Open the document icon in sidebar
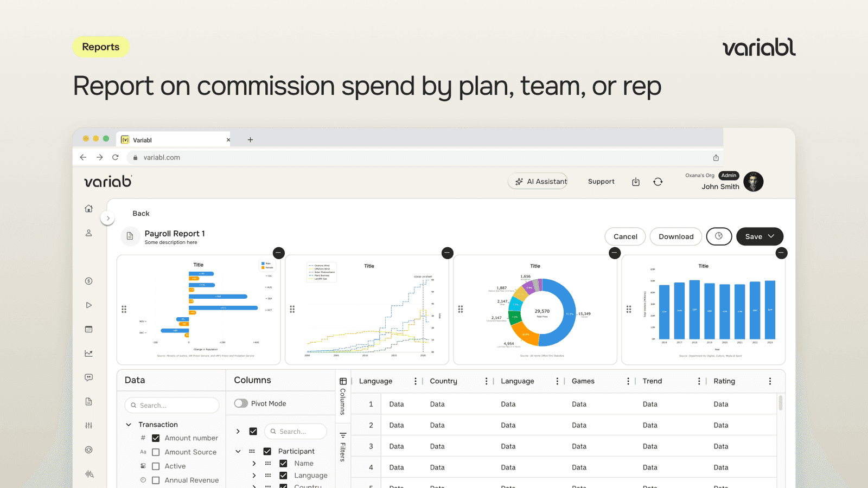This screenshot has width=868, height=488. click(x=89, y=402)
